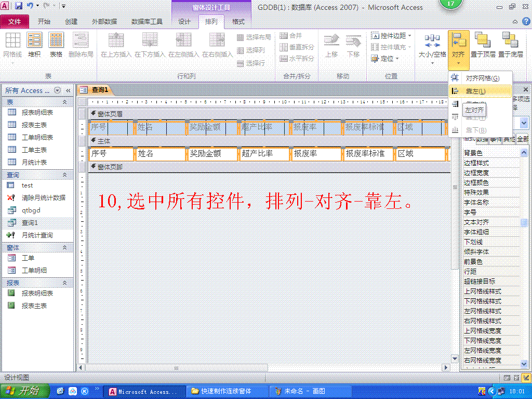This screenshot has height=399, width=532.
Task: Click the Save icon in quick access toolbar
Action: [x=18, y=6]
